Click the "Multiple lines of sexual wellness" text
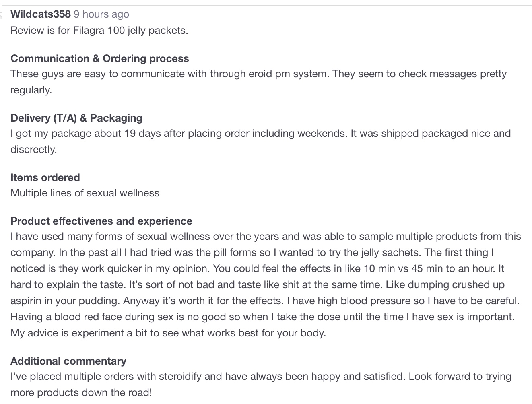The image size is (532, 404). (85, 193)
